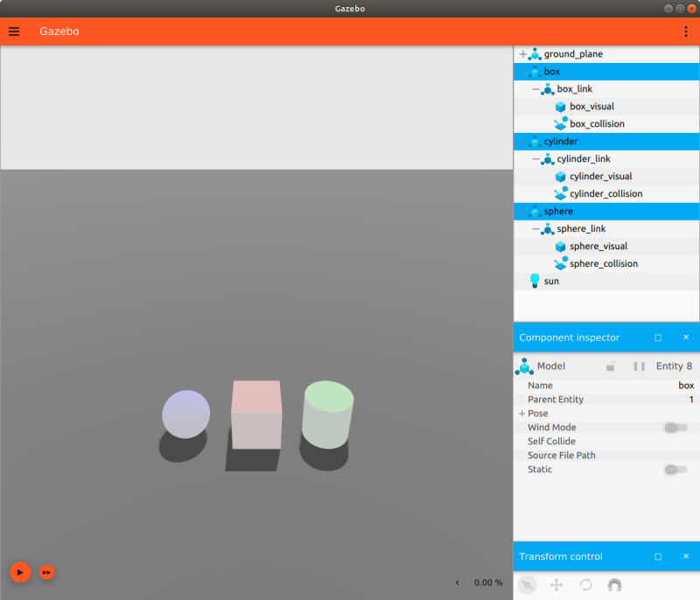
Task: Select box_visual in entity tree
Action: (x=606, y=107)
